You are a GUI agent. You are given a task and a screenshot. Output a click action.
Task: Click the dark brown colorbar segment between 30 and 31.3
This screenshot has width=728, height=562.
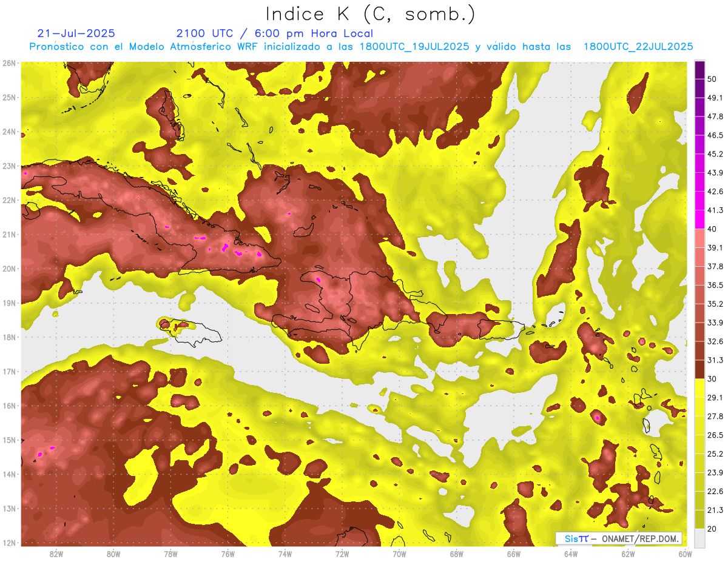[699, 369]
